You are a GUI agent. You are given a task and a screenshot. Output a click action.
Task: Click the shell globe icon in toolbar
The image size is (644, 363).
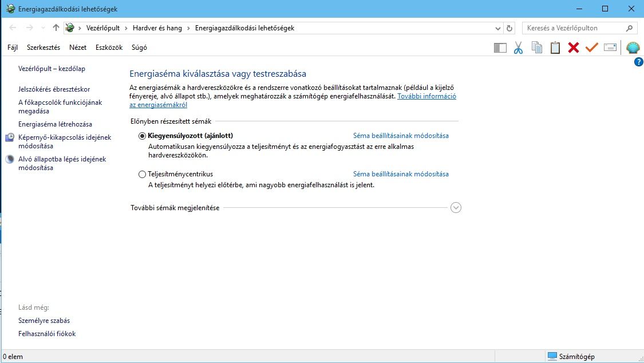[x=633, y=48]
